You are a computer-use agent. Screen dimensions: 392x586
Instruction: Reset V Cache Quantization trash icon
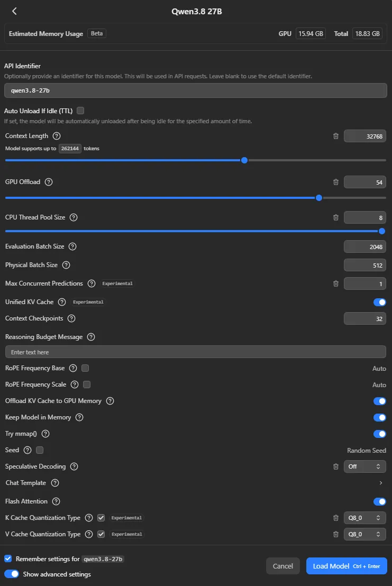coord(335,534)
